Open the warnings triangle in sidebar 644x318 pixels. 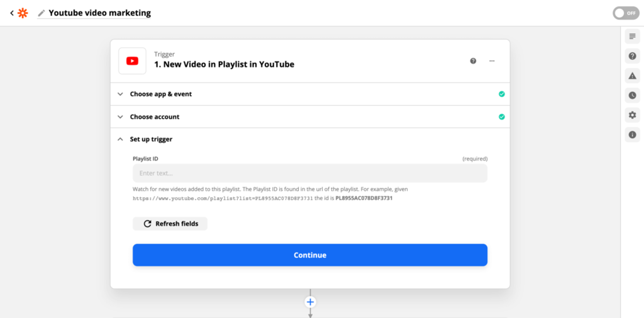point(632,76)
